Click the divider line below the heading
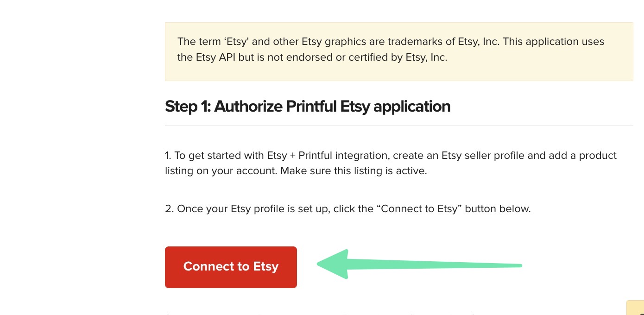Screen dimensions: 644x315 click(x=399, y=125)
